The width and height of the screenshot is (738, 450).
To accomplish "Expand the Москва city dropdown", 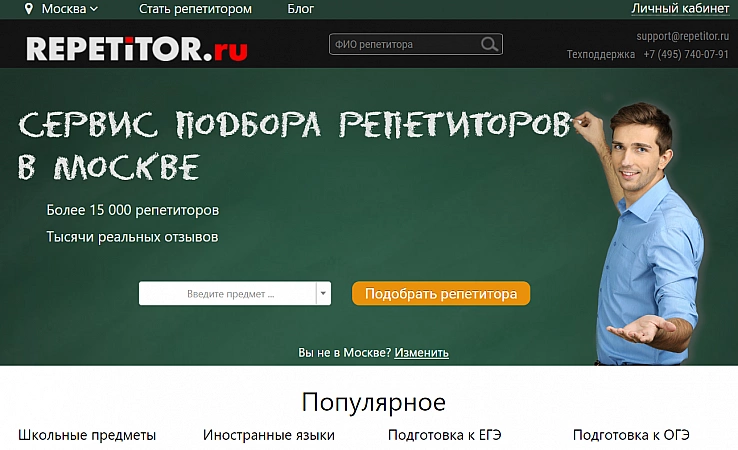I will (x=70, y=9).
